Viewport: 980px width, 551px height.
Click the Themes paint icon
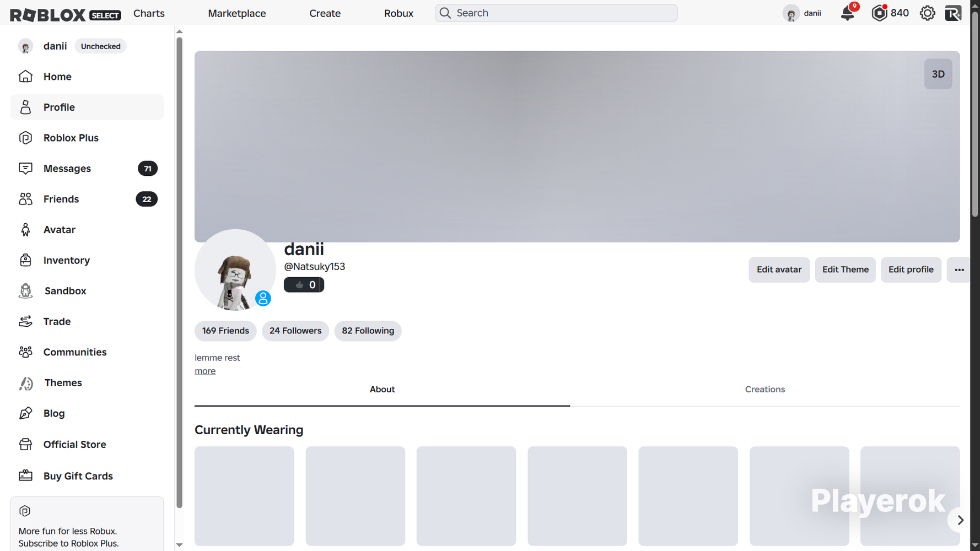(x=25, y=383)
